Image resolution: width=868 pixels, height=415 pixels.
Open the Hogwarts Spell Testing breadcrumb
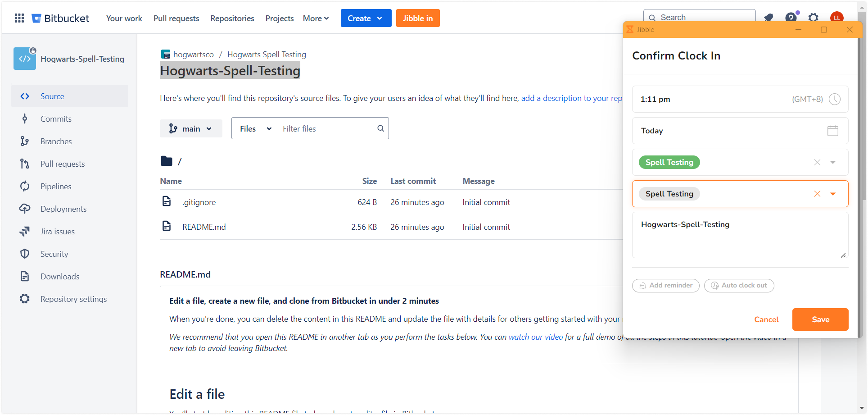tap(267, 55)
